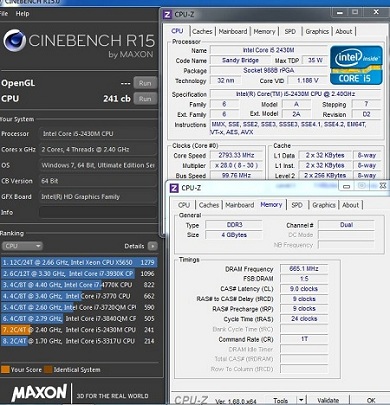Close the back CPU-Z window

tap(376, 12)
